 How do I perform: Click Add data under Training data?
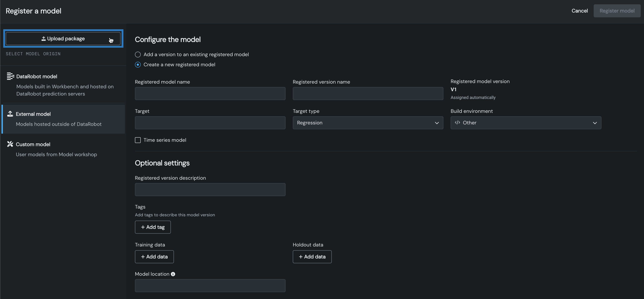click(154, 257)
